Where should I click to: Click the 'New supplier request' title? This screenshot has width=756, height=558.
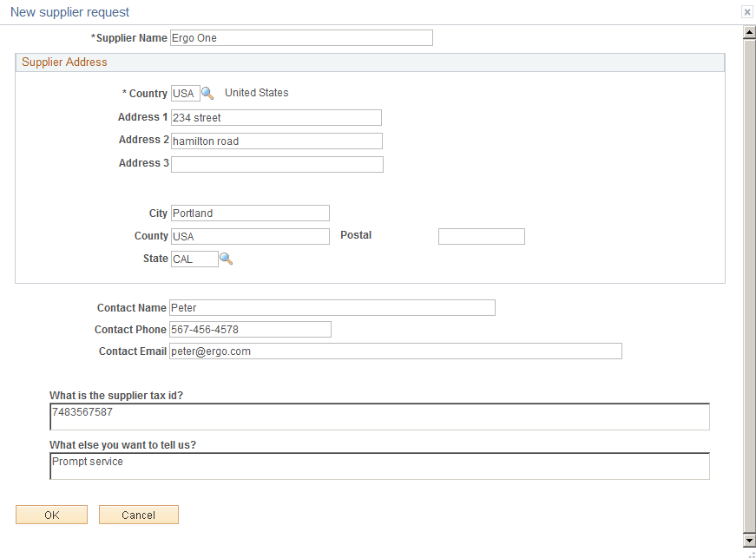[x=70, y=12]
